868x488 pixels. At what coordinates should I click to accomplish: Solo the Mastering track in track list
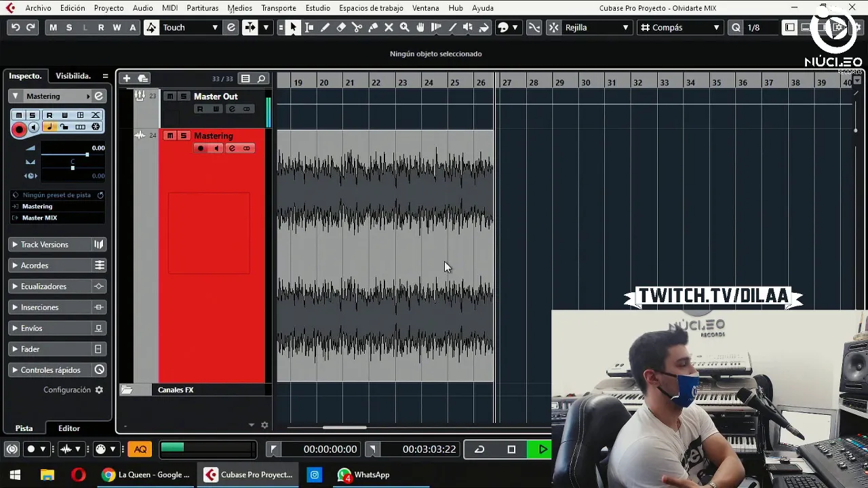click(183, 136)
